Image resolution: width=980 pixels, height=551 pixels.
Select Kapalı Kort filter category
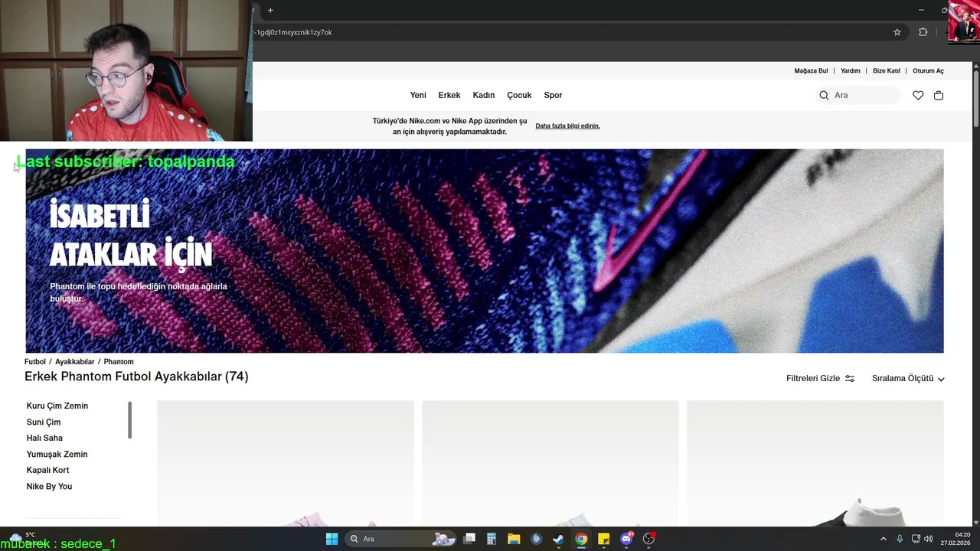pyautogui.click(x=47, y=470)
